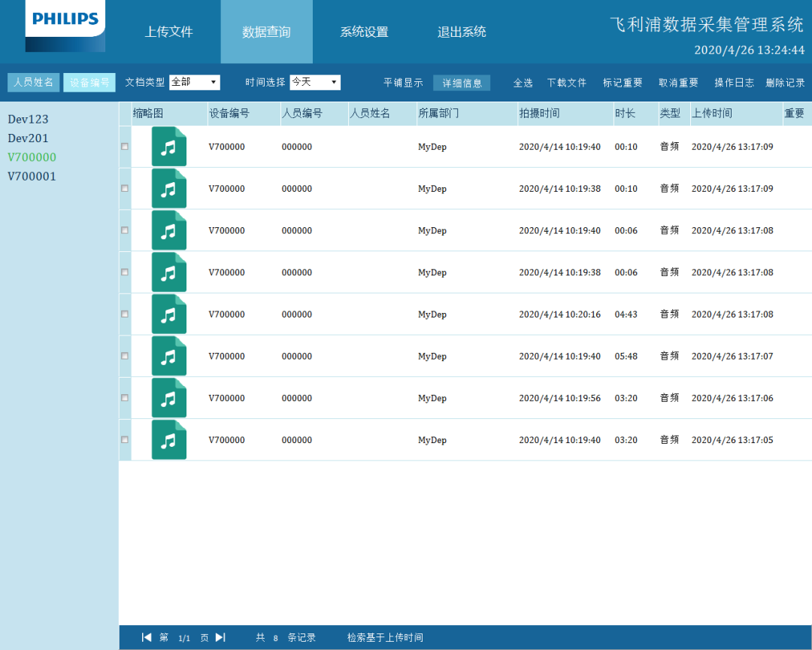Click 全选 to select all
The width and height of the screenshot is (812, 650).
tap(523, 83)
